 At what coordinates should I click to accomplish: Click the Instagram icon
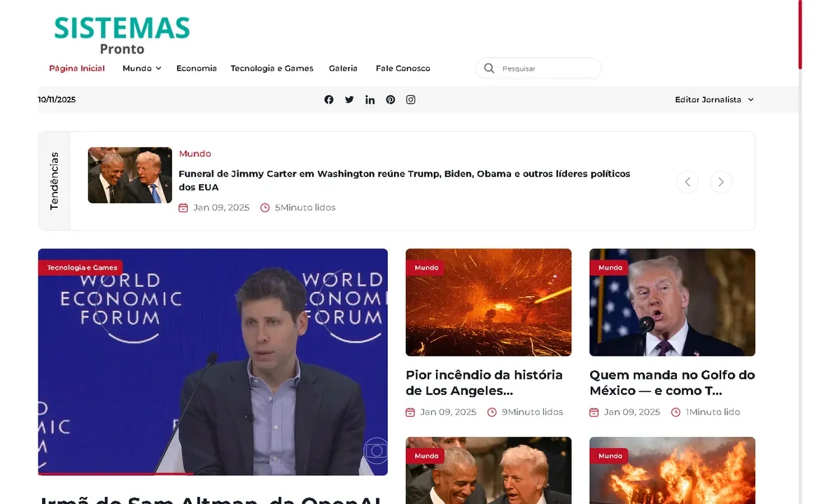click(411, 99)
